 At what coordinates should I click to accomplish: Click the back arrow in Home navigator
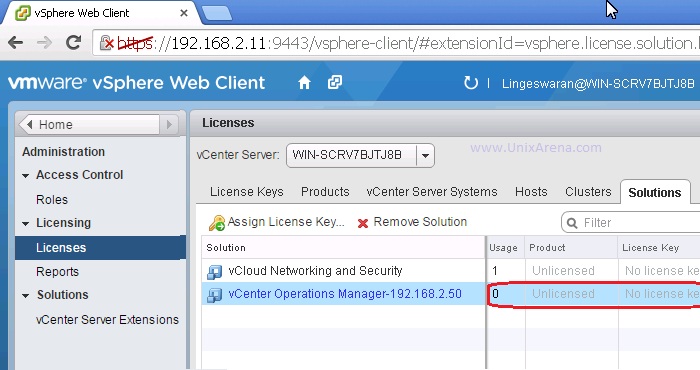pos(29,125)
